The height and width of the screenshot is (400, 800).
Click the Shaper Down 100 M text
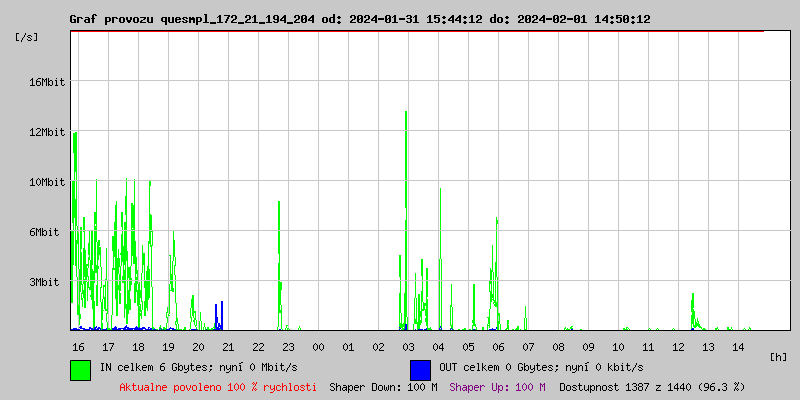[384, 387]
